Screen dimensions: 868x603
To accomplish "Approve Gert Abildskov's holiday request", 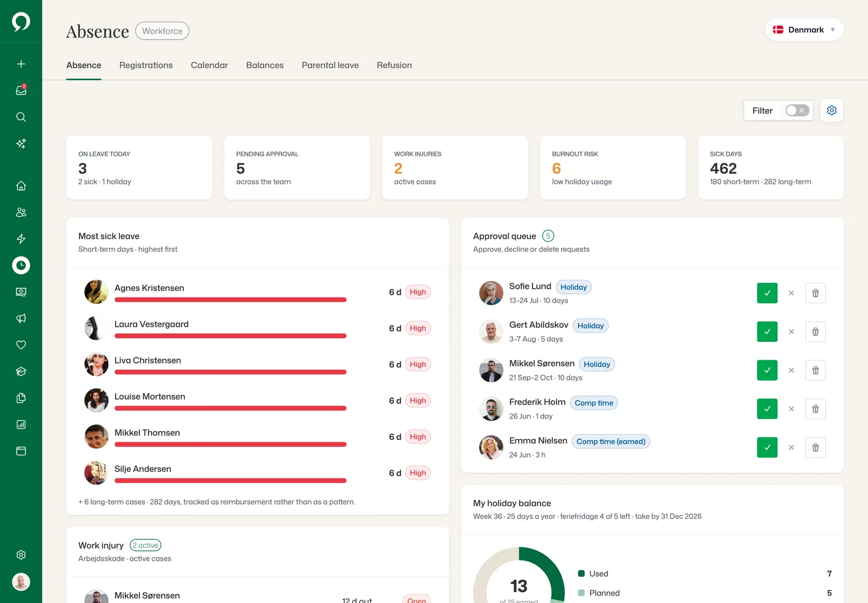I will tap(767, 332).
